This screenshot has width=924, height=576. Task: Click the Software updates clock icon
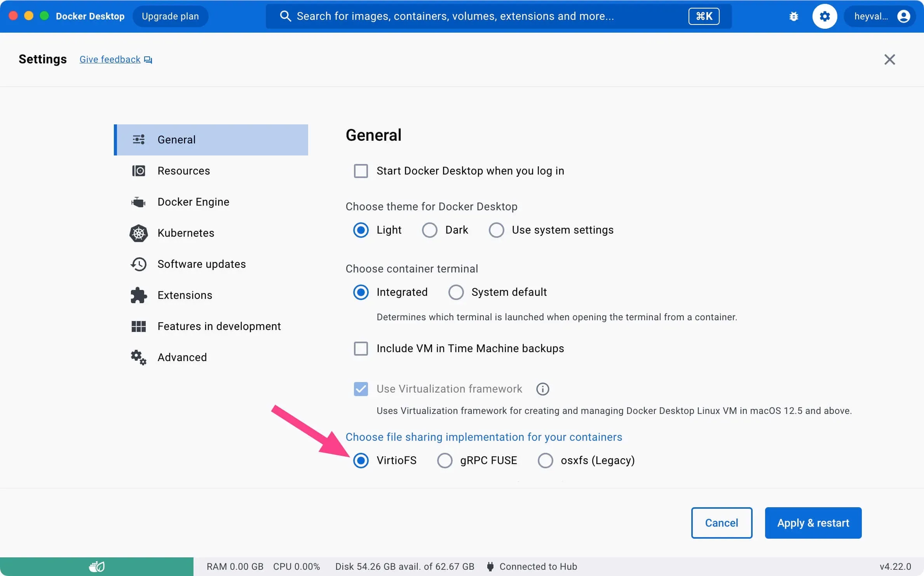tap(139, 264)
